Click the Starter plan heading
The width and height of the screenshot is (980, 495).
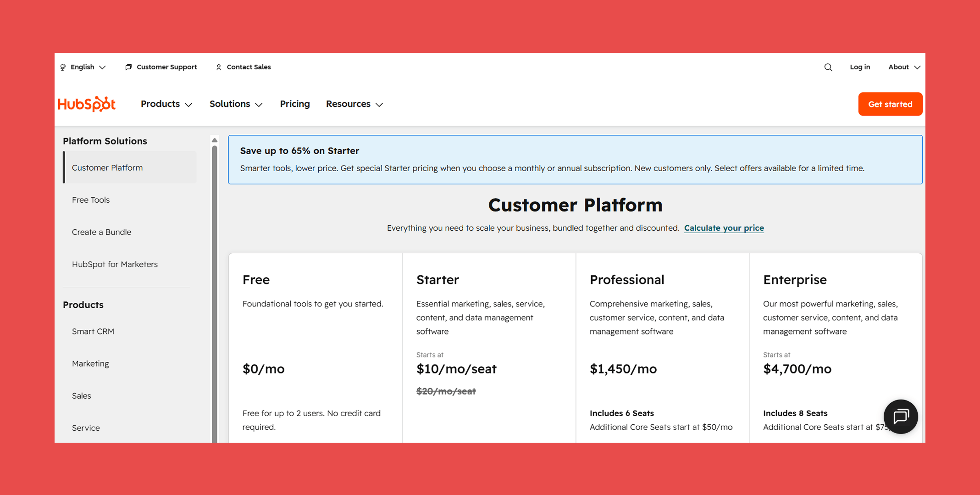437,279
